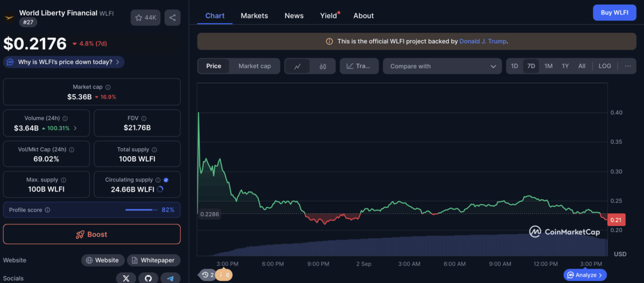
Task: Open the News tab
Action: [x=294, y=16]
